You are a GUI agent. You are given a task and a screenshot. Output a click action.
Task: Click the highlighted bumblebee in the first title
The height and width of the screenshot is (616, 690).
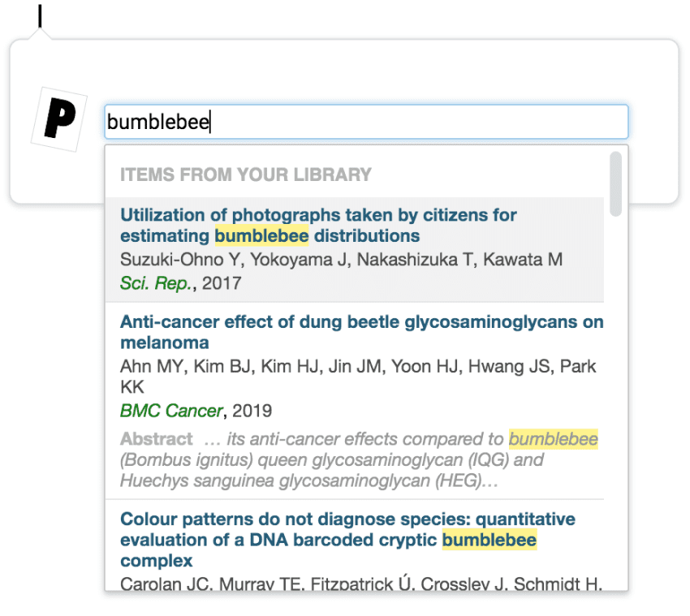[x=261, y=236]
